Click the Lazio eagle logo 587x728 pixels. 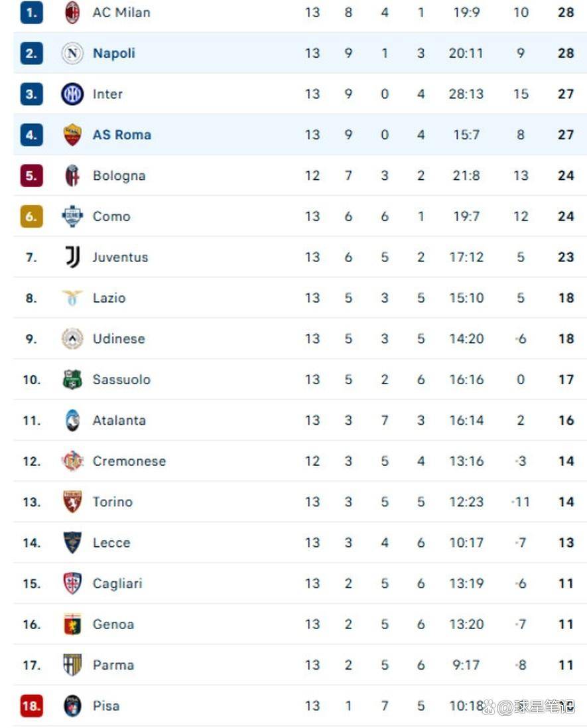pyautogui.click(x=72, y=298)
